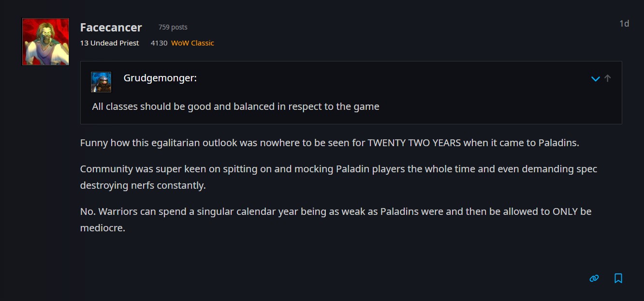View the 759 posts count
Screen dimensions: 644x301
tap(173, 27)
